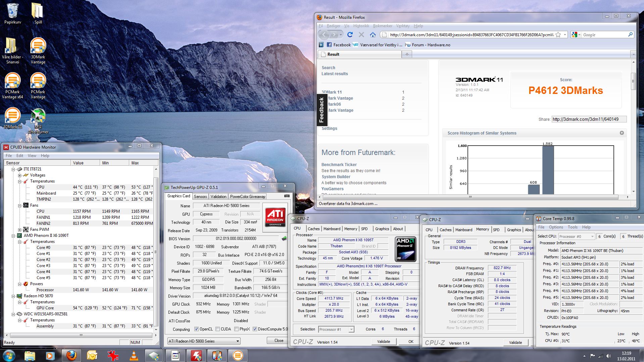The width and height of the screenshot is (644, 362).
Task: Click Validate in the left CPU-Z window
Action: [x=384, y=342]
